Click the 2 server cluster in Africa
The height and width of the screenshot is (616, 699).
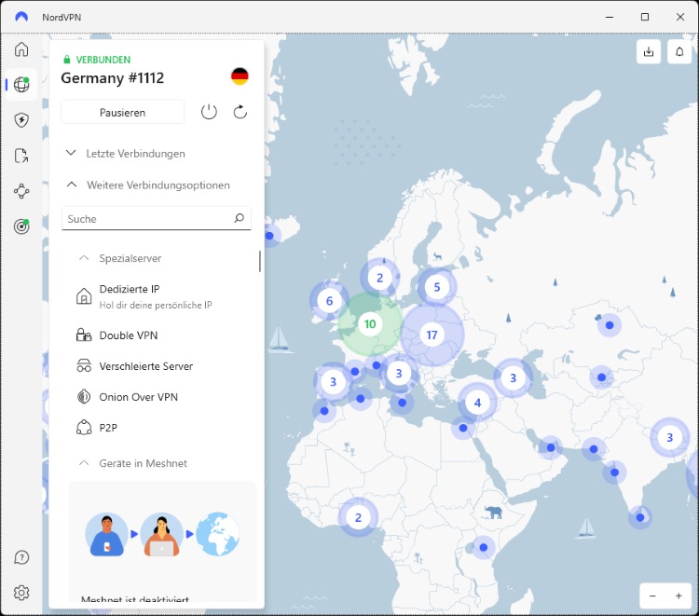(358, 517)
